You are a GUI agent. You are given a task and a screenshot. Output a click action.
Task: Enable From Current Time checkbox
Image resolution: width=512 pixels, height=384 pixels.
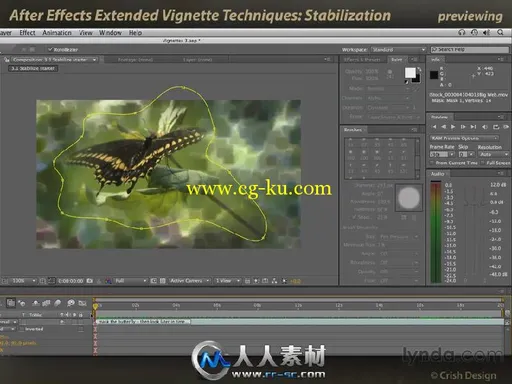pos(432,163)
